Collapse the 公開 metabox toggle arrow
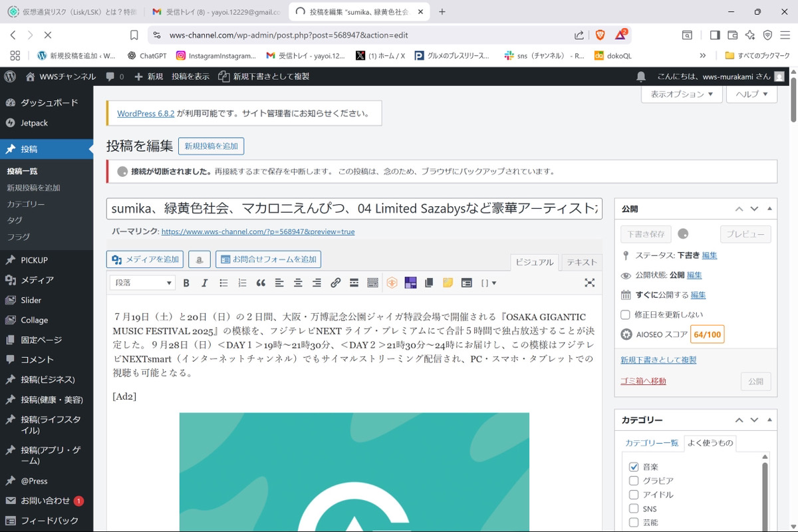Screen dimensions: 798x532 click(770, 209)
